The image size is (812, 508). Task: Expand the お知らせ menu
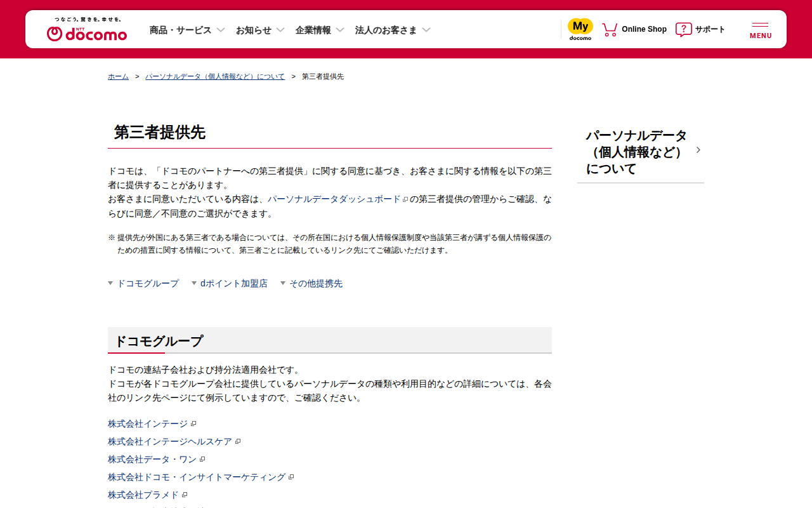[x=260, y=30]
